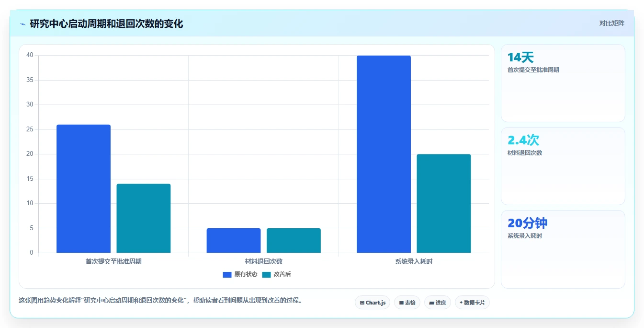644x328 pixels.
Task: Click the title 研究中心启动周期和退回次数的变化
Action: [106, 23]
